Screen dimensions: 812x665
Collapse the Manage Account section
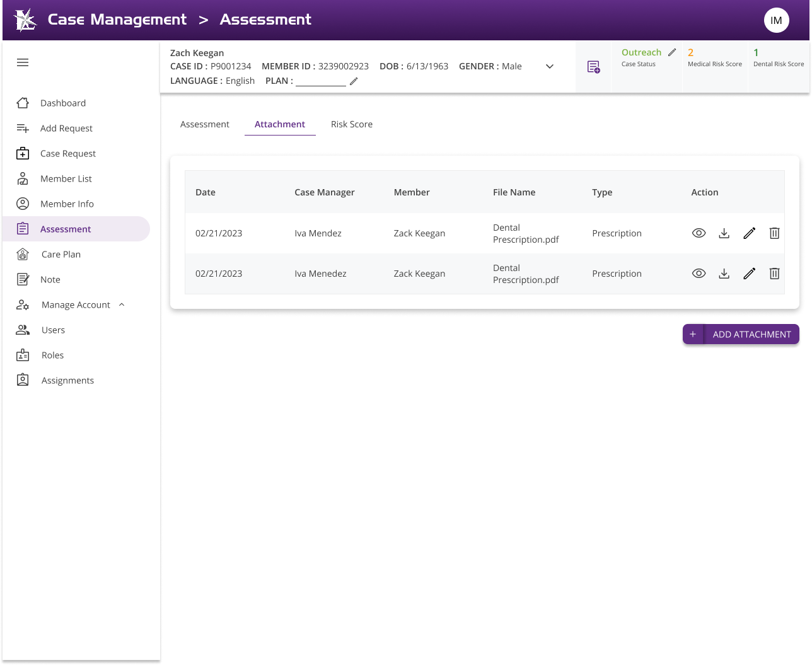[122, 305]
